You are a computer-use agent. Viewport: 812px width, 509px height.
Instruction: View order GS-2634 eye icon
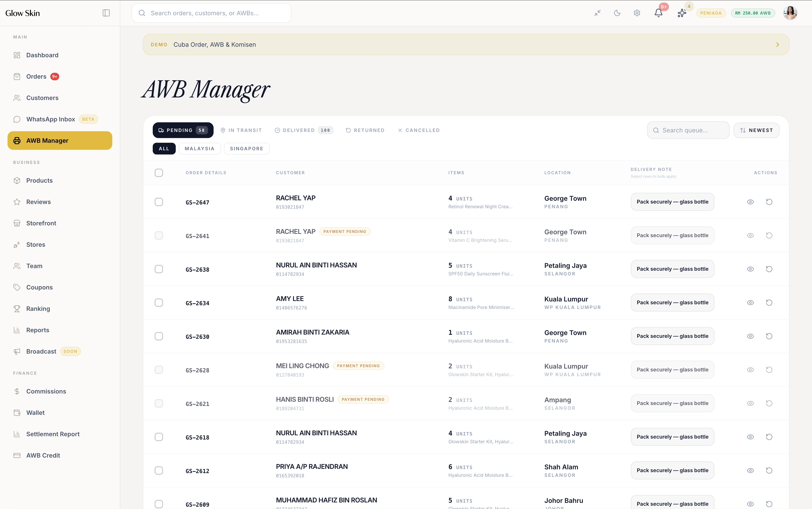tap(750, 303)
